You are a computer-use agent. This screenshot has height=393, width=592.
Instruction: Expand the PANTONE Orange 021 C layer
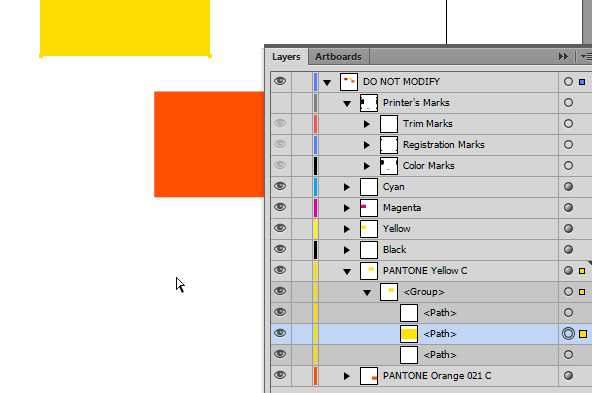click(347, 376)
